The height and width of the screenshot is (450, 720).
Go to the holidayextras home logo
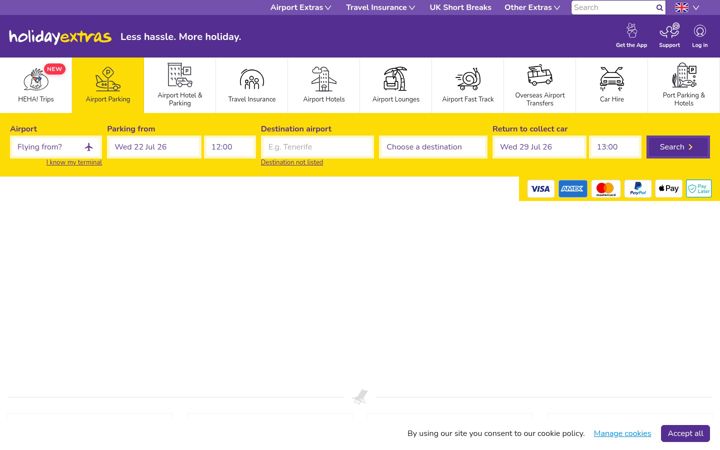[60, 37]
